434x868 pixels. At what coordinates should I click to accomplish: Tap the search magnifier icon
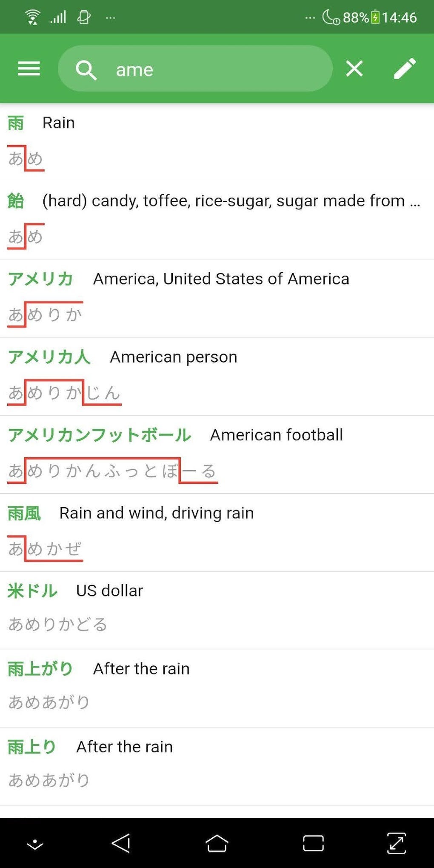86,69
